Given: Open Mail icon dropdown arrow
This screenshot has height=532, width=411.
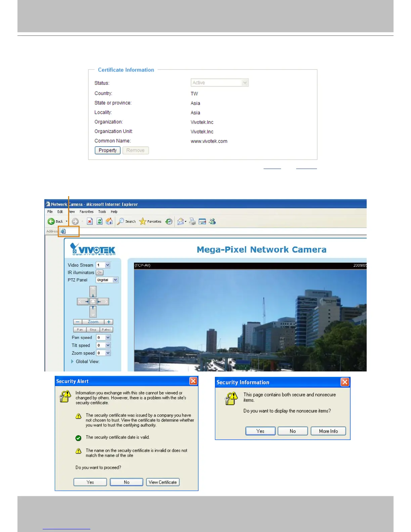Looking at the screenshot, I should pyautogui.click(x=185, y=222).
